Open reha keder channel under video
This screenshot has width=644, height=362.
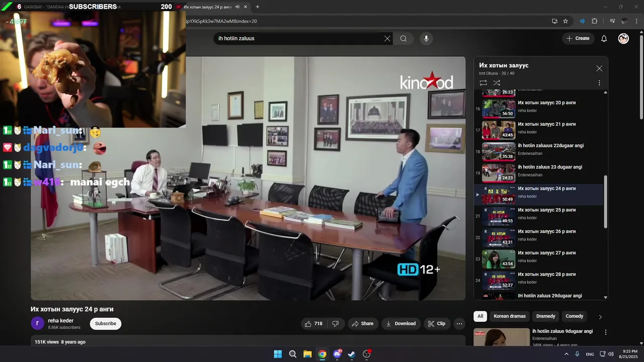61,321
